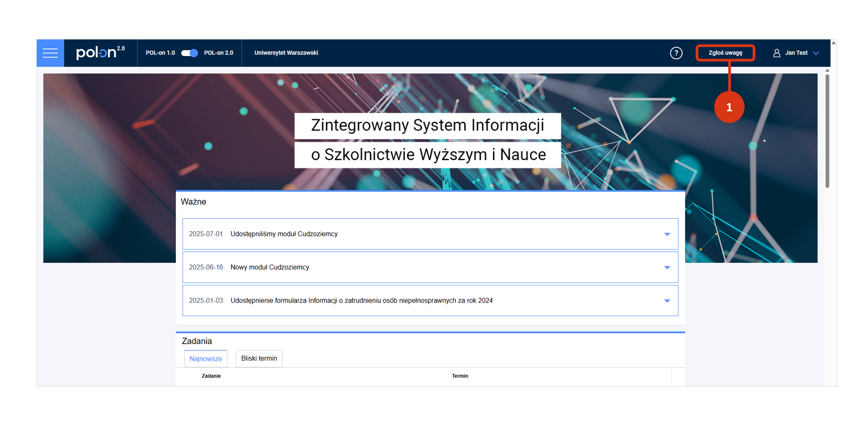868x445 pixels.
Task: Switch to the Bliski termin tab
Action: tap(259, 359)
